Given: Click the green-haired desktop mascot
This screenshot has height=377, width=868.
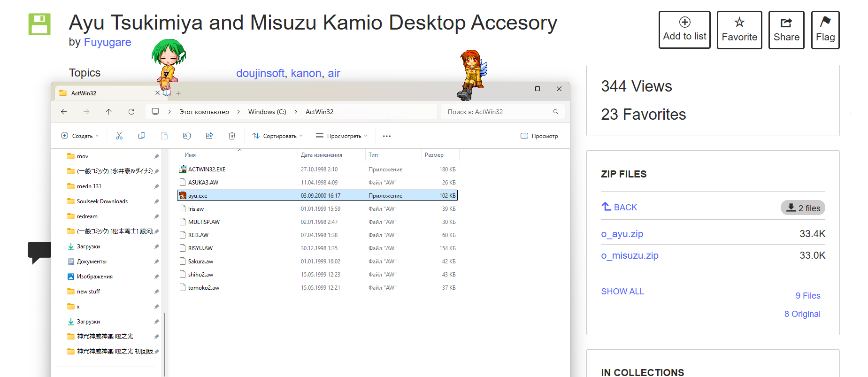Looking at the screenshot, I should (x=169, y=67).
